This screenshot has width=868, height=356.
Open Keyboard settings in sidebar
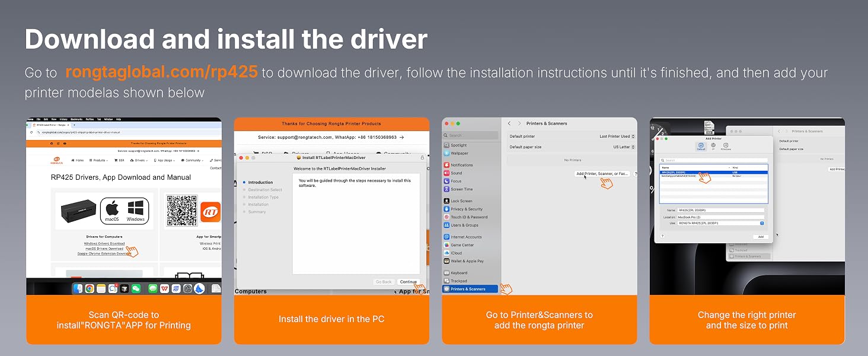point(455,273)
